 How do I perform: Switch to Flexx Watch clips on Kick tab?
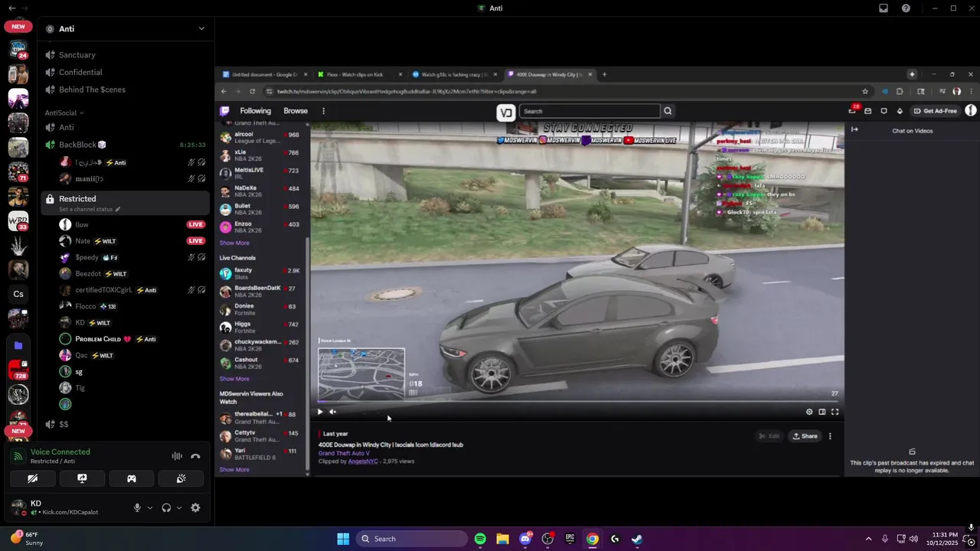[x=360, y=74]
